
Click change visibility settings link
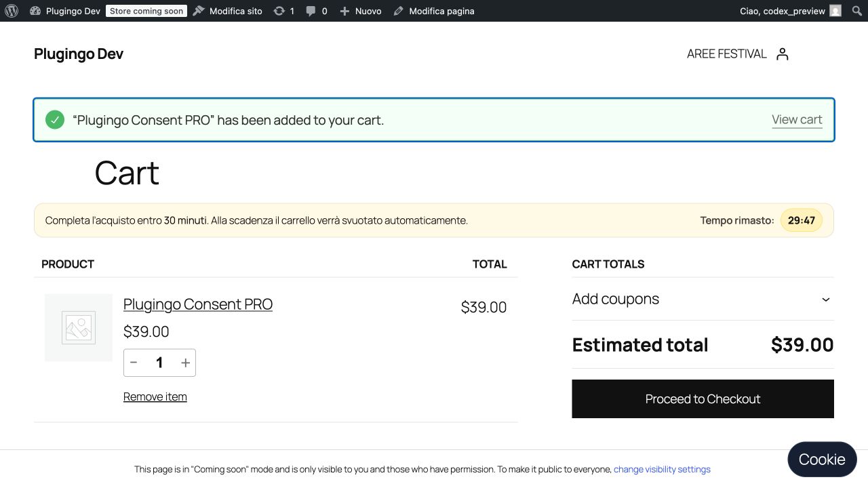coord(662,469)
